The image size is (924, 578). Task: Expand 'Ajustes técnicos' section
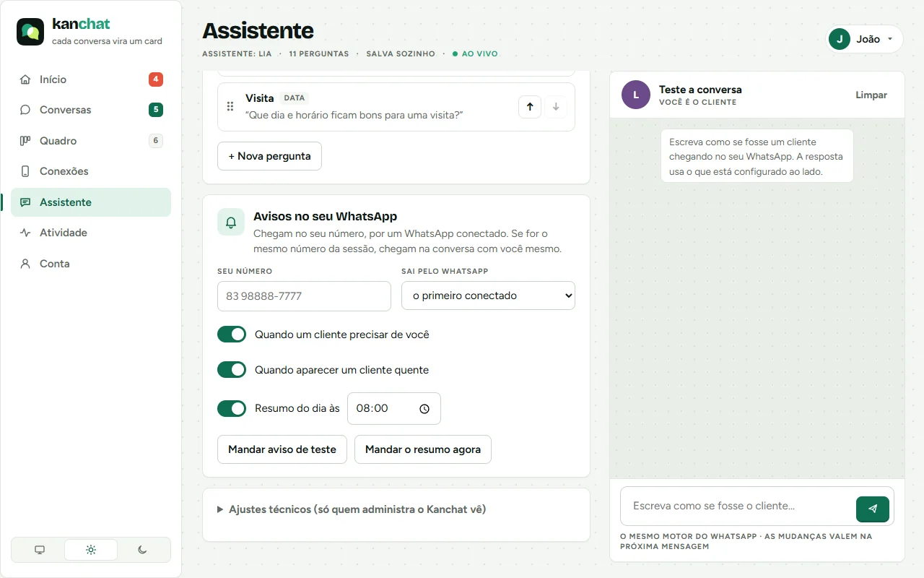tap(352, 509)
